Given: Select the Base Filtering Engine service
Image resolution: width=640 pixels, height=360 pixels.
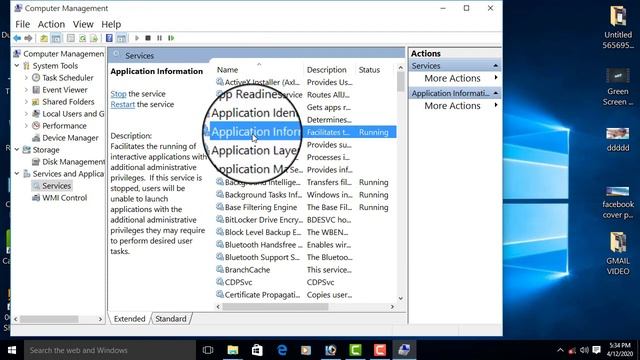Looking at the screenshot, I should 305,207.
